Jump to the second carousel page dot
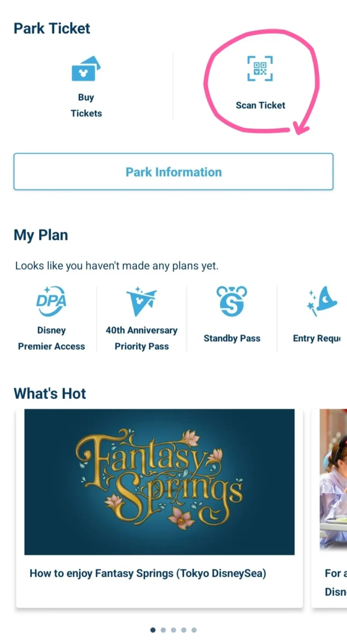 (164, 630)
